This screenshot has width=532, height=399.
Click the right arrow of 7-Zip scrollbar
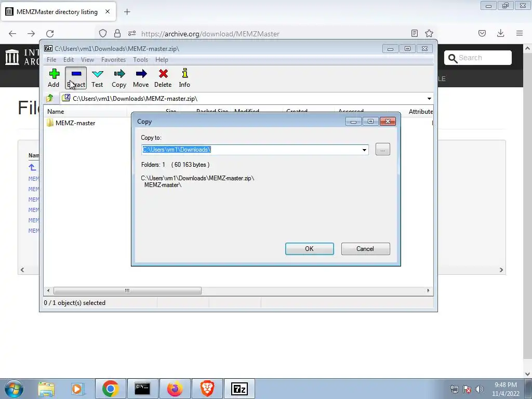[428, 291]
